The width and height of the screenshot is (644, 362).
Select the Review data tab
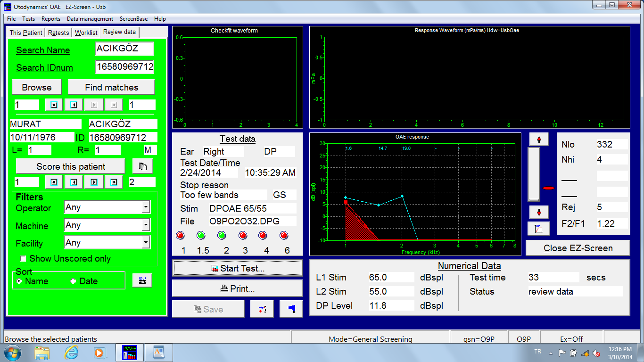click(119, 32)
